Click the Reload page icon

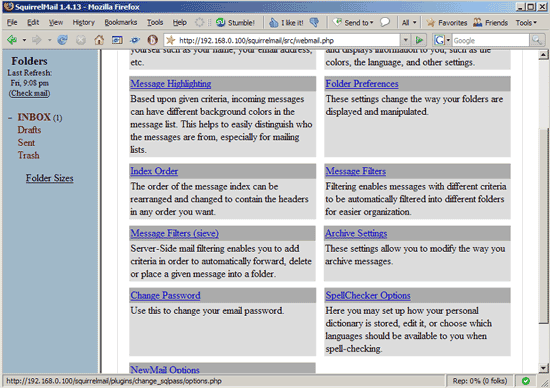pos(62,40)
